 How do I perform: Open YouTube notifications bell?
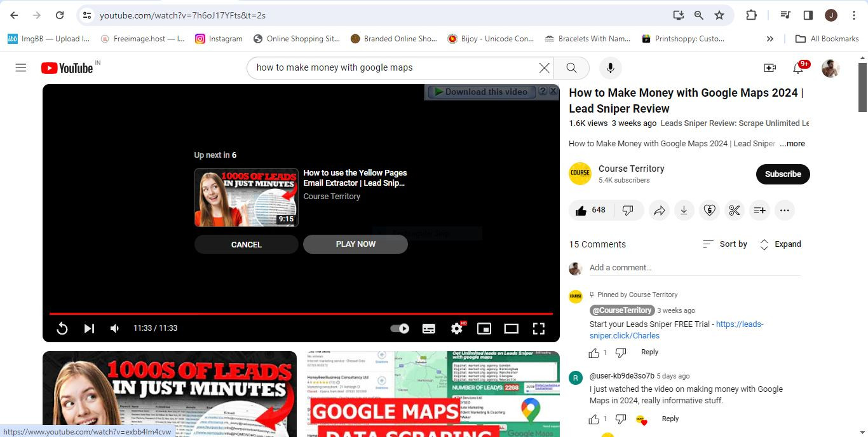click(798, 67)
